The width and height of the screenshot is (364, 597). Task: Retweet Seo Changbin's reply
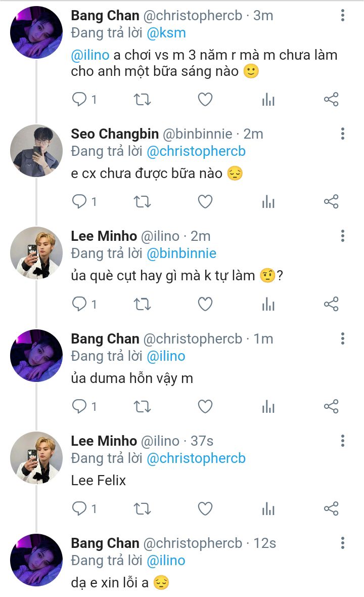[142, 202]
